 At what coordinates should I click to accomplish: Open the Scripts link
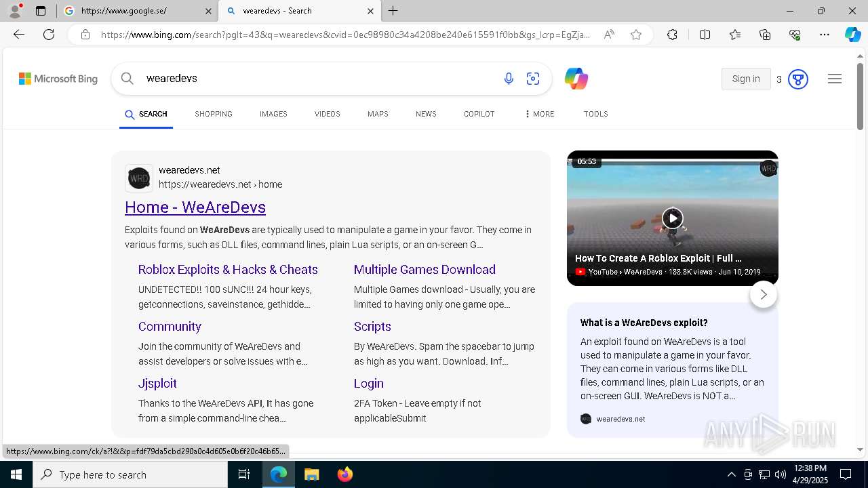click(x=372, y=326)
